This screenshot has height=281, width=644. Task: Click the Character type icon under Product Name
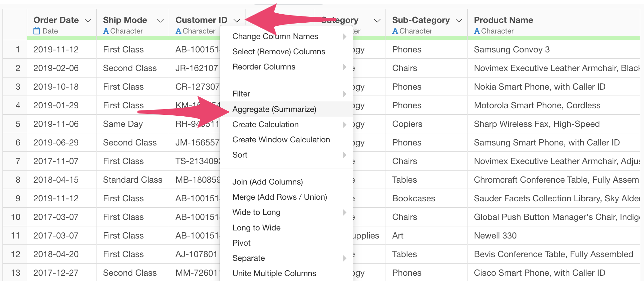tap(477, 31)
